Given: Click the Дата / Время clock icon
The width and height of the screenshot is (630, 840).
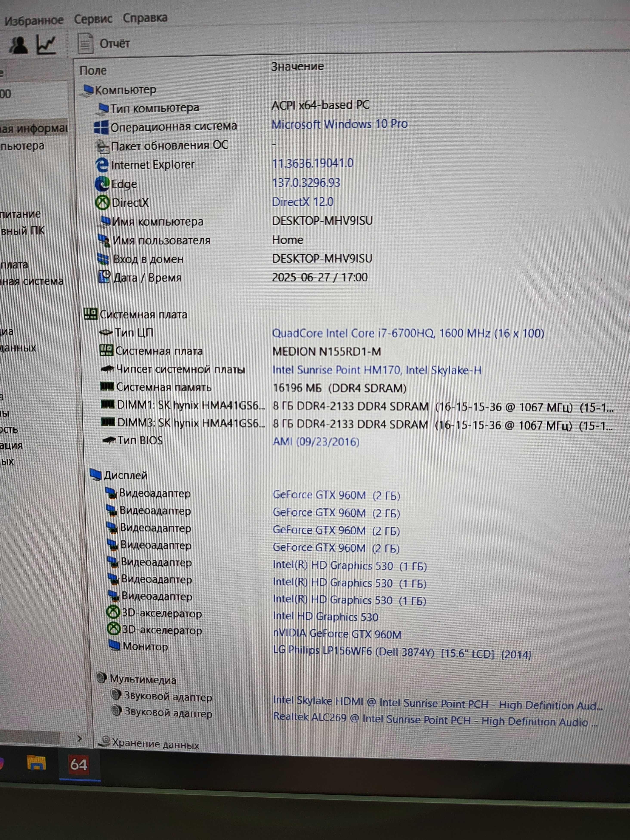Looking at the screenshot, I should [x=104, y=277].
